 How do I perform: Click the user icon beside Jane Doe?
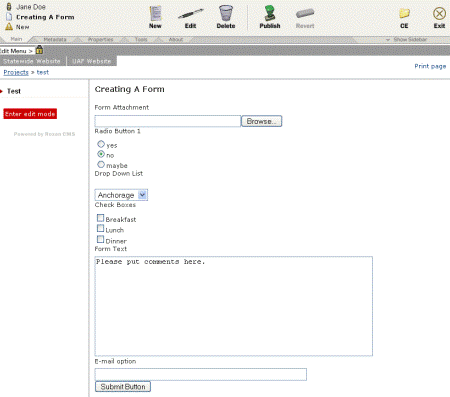(9, 6)
